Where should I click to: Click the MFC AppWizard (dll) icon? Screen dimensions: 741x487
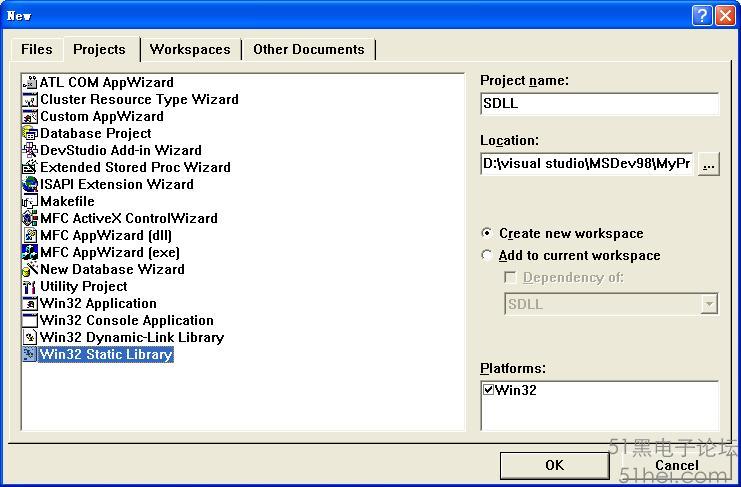[x=30, y=235]
